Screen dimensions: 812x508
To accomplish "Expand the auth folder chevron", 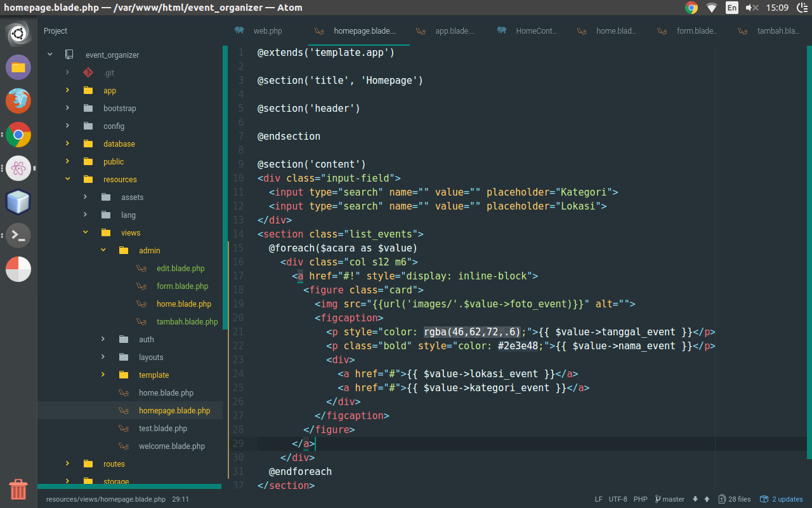I will pyautogui.click(x=103, y=339).
